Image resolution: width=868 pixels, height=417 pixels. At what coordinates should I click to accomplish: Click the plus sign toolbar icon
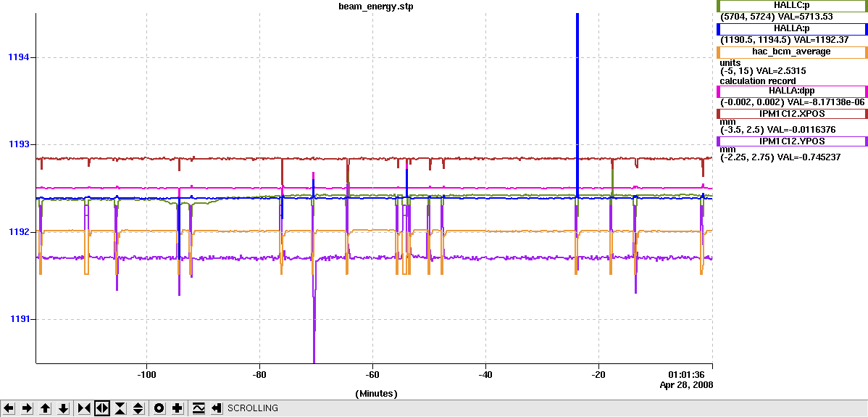point(177,409)
